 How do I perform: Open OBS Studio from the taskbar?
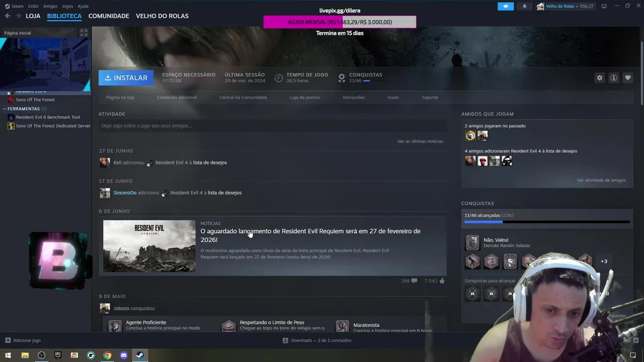pyautogui.click(x=41, y=355)
